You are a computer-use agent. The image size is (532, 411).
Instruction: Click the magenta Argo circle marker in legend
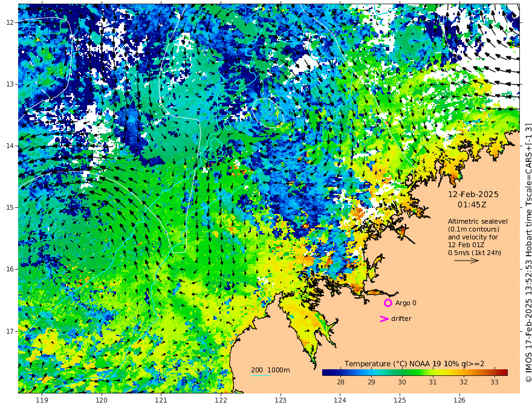click(388, 303)
